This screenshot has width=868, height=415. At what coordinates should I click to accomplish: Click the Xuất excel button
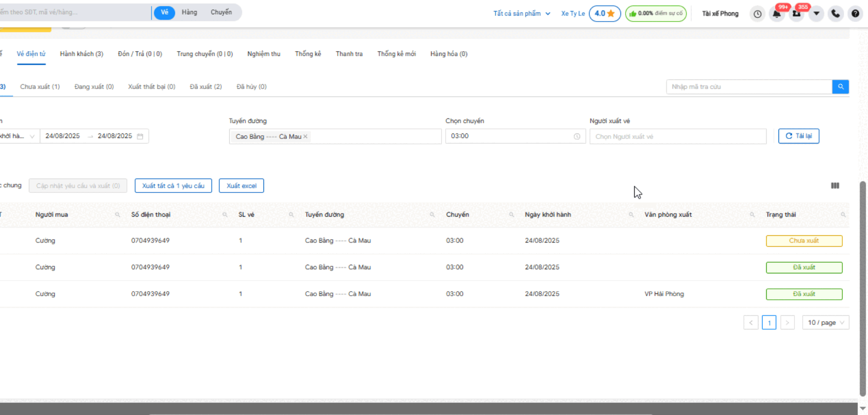(x=241, y=186)
